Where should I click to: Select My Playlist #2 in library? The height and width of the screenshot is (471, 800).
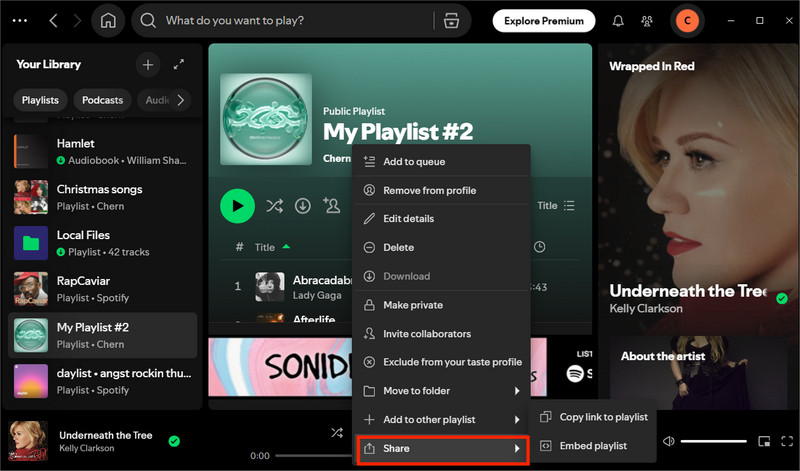point(103,335)
